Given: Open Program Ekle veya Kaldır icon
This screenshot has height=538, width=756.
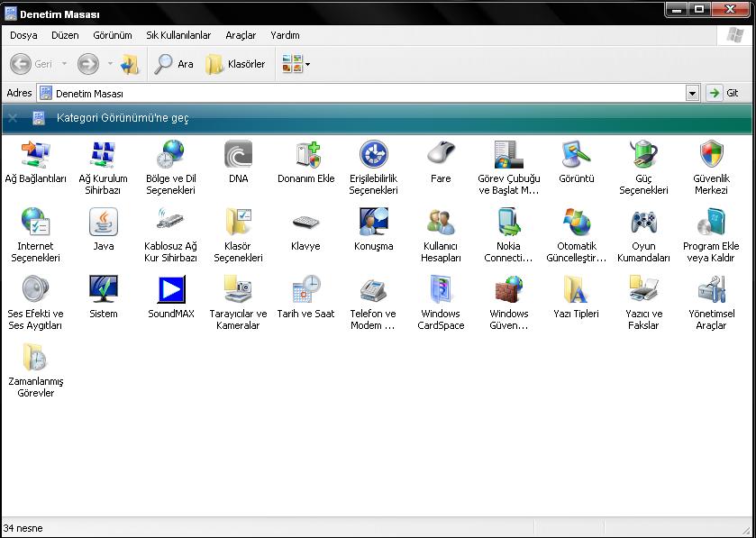Looking at the screenshot, I should (x=711, y=223).
